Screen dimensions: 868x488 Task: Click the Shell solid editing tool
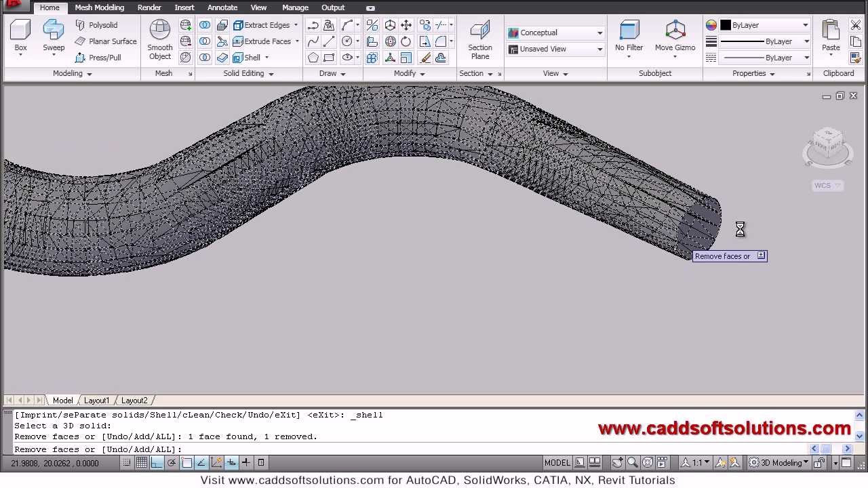[252, 58]
